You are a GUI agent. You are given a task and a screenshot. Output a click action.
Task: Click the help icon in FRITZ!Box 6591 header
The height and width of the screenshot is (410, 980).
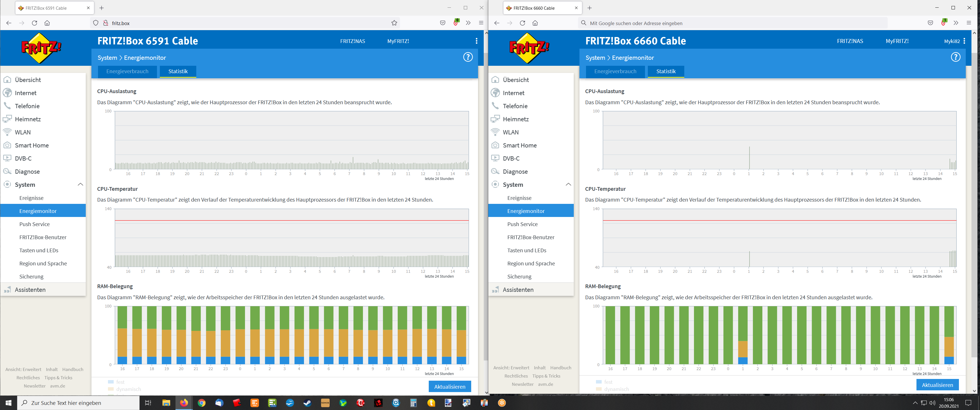coord(467,57)
